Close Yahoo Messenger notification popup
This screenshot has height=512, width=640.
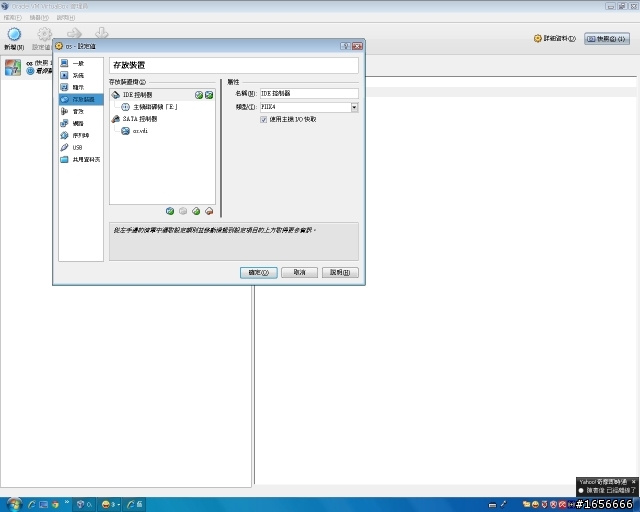coord(633,482)
